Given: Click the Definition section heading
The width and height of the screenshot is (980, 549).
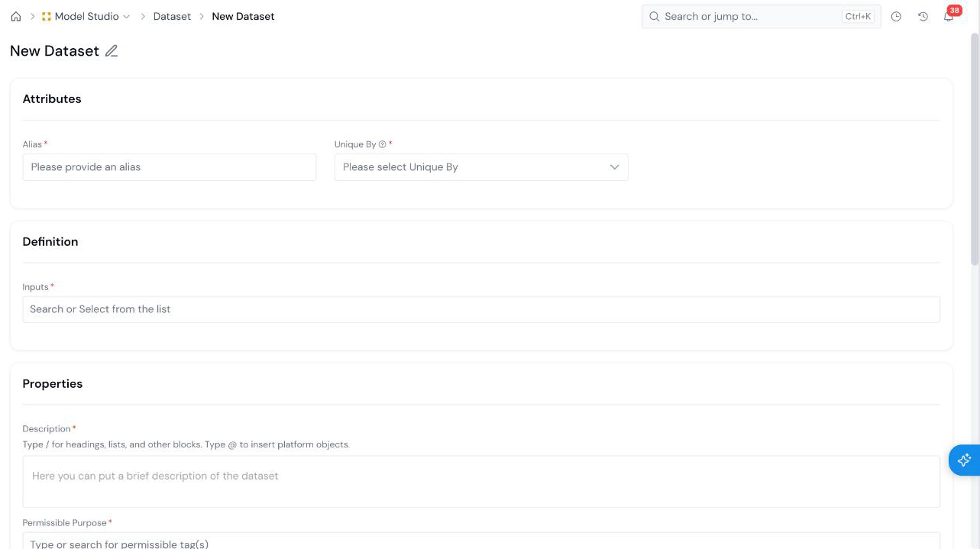Looking at the screenshot, I should click(50, 242).
